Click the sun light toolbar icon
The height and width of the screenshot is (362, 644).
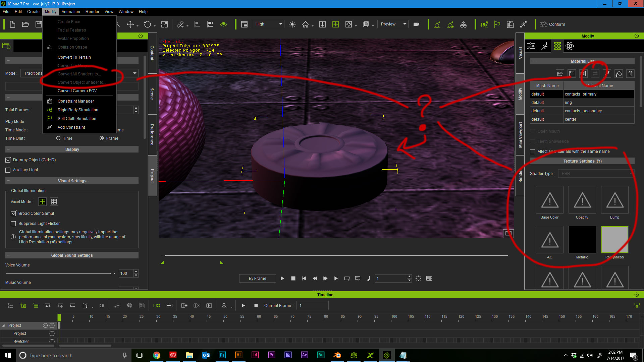click(x=292, y=24)
